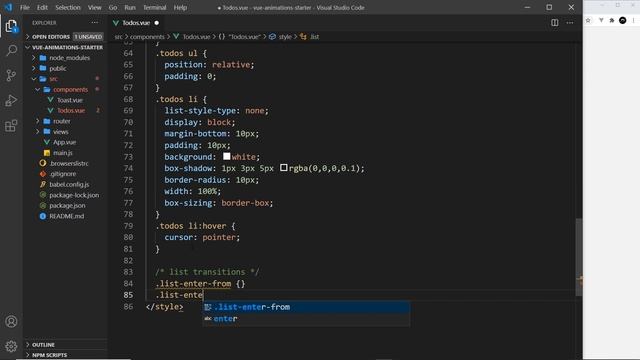This screenshot has height=360, width=640.
Task: Select the .list-enter-from autocomplete suggestion
Action: pyautogui.click(x=307, y=307)
